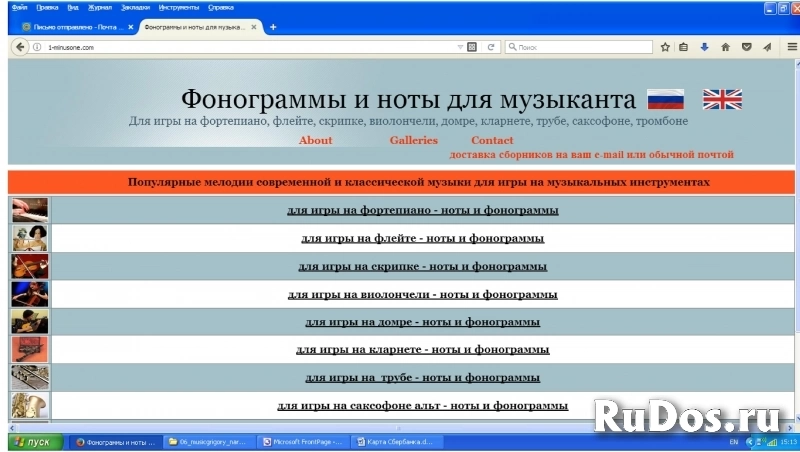Open the Вид menu
Image resolution: width=800 pixels, height=452 pixels.
pos(73,8)
